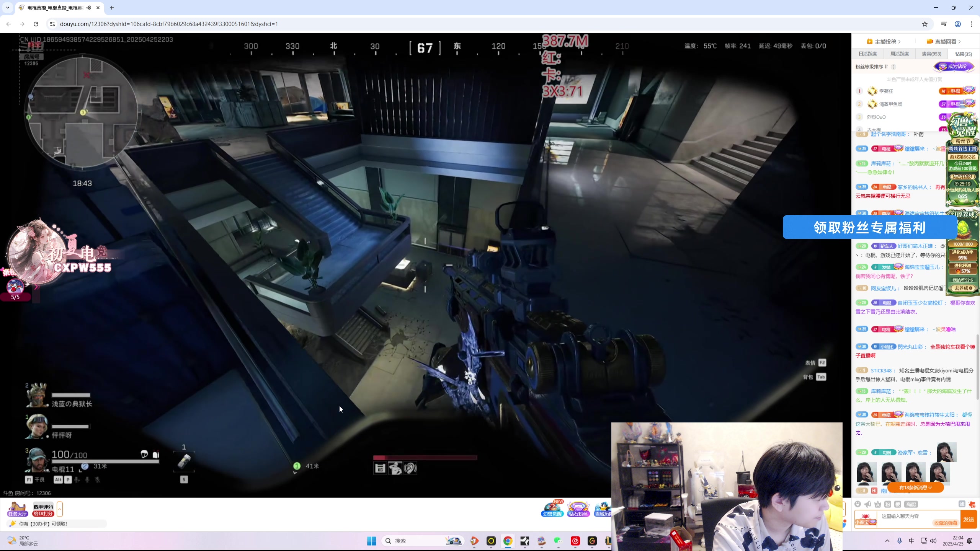Viewport: 980px width, 551px height.
Task: Click 选手评分 给TA打分 icon
Action: coord(43,509)
